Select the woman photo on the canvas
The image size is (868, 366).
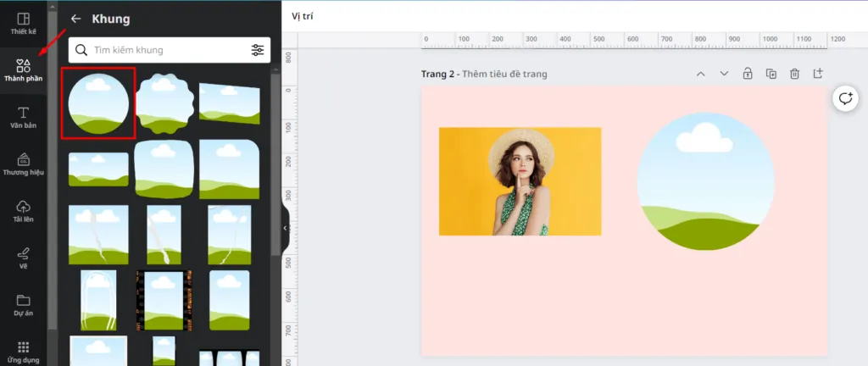(520, 181)
